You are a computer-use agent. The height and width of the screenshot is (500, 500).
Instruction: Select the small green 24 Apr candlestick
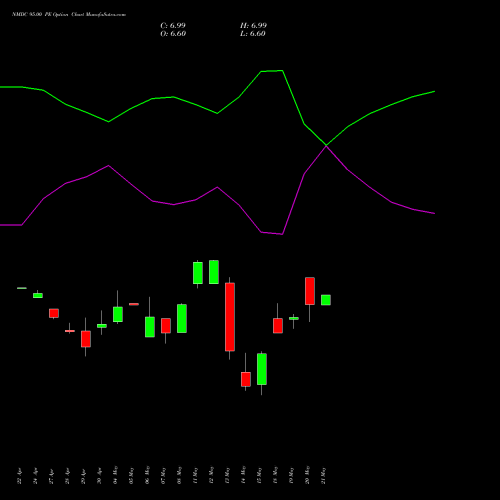click(x=38, y=295)
